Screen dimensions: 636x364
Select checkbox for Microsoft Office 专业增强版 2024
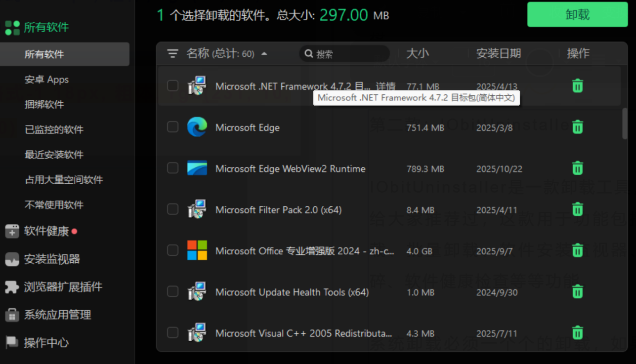172,250
